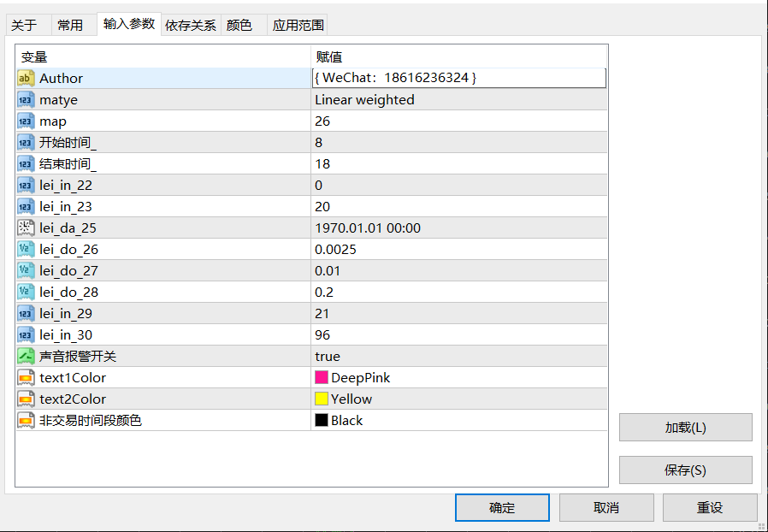This screenshot has height=532, width=768.
Task: Select the 输入参数 tab
Action: pyautogui.click(x=129, y=24)
